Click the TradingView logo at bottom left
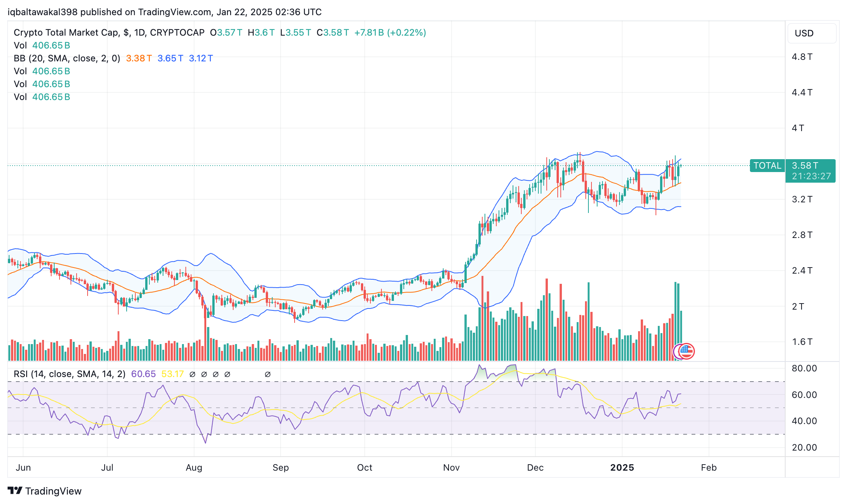 pos(45,491)
